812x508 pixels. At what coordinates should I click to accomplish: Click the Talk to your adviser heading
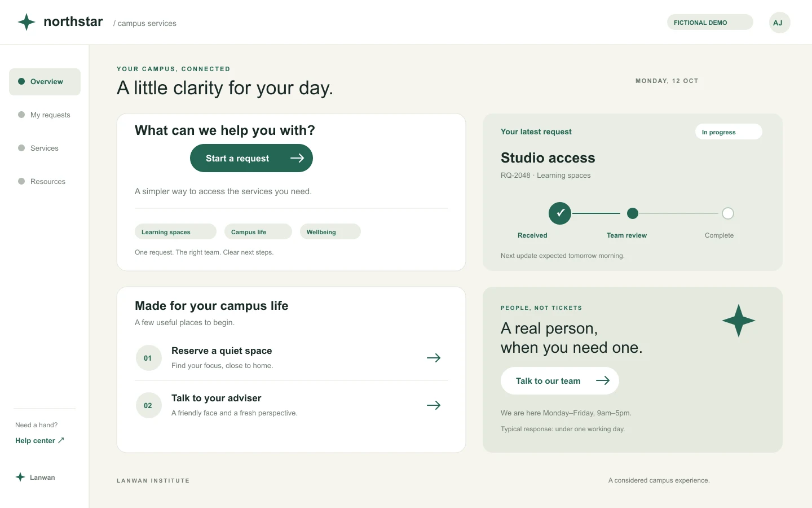tap(217, 398)
